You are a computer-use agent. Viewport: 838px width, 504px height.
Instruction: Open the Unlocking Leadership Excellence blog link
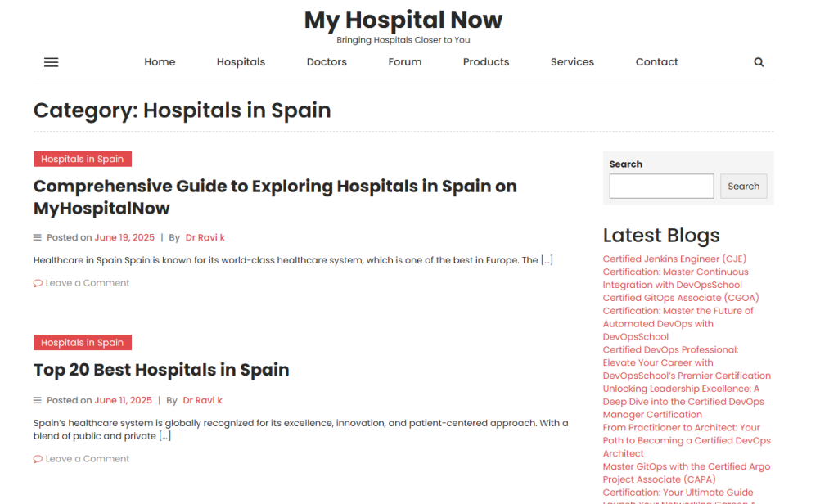point(683,402)
